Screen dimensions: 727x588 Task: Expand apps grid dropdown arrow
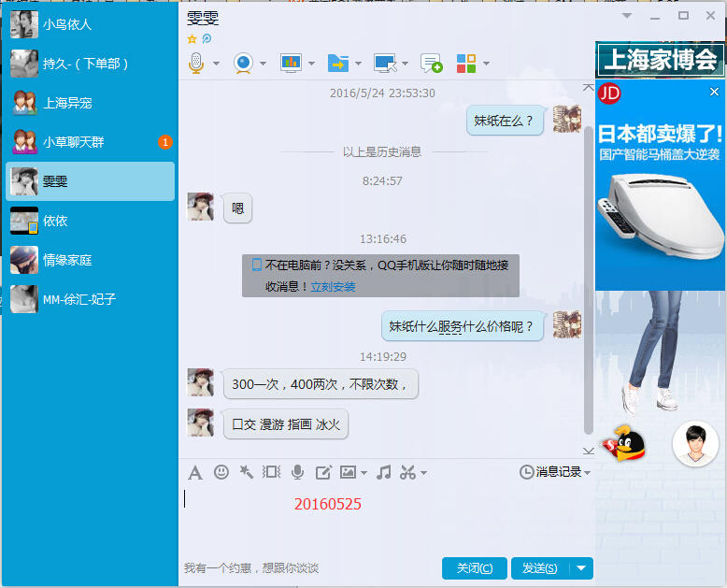(x=486, y=64)
